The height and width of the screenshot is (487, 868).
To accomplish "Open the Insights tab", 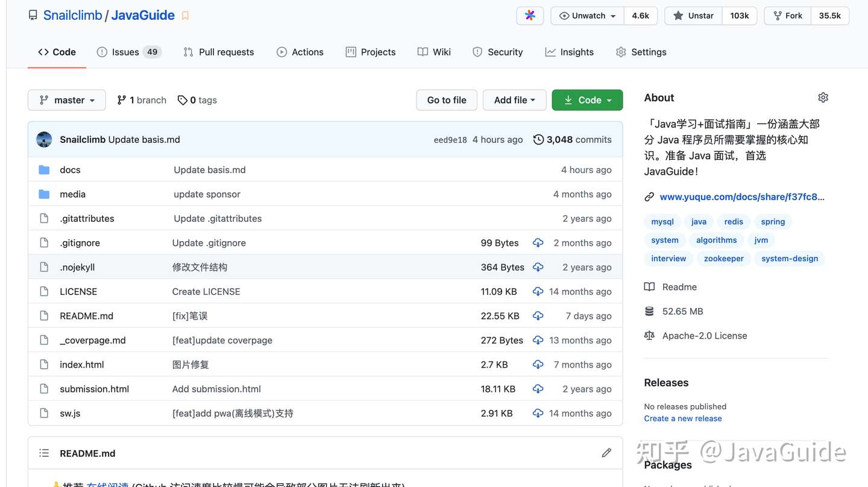I will (570, 52).
